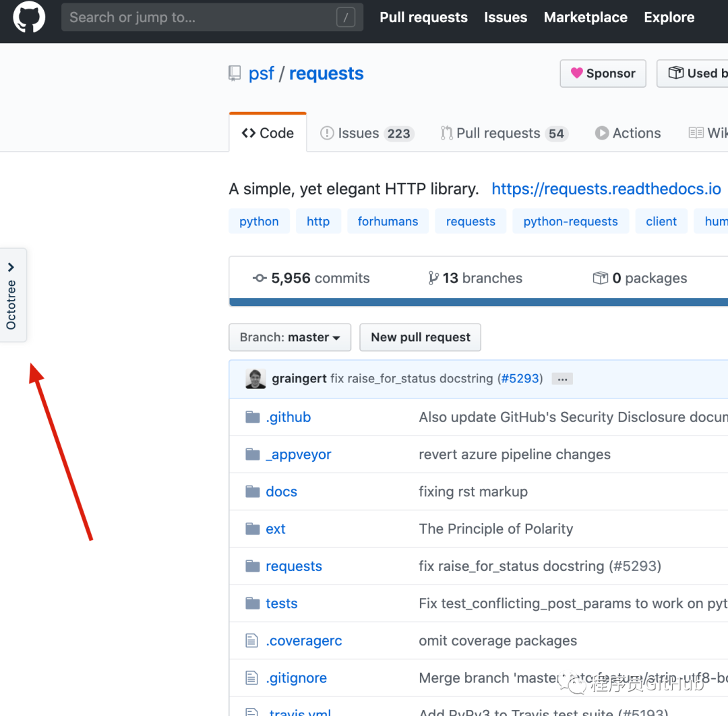Open Marketplace in top navigation

coord(586,17)
